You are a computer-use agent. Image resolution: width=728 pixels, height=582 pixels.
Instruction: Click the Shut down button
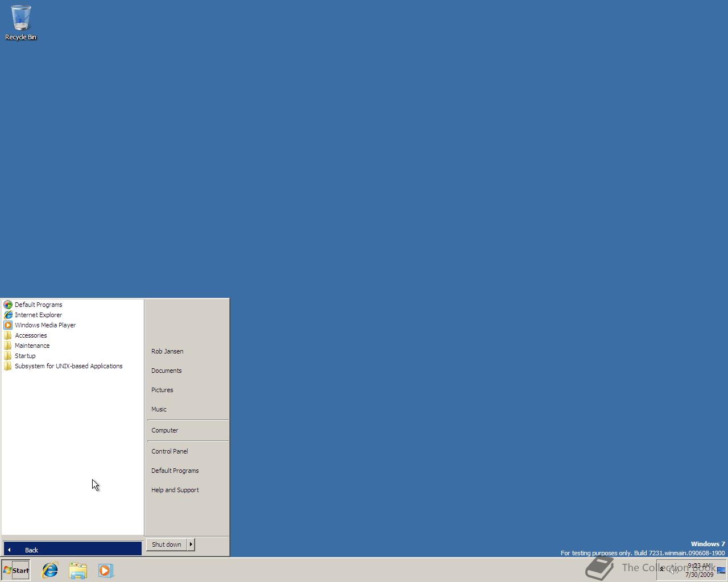click(166, 544)
